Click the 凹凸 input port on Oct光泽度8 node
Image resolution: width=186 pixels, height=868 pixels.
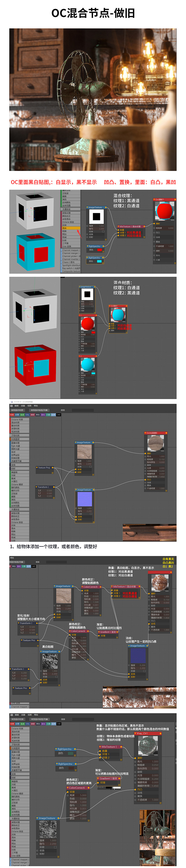146,480
